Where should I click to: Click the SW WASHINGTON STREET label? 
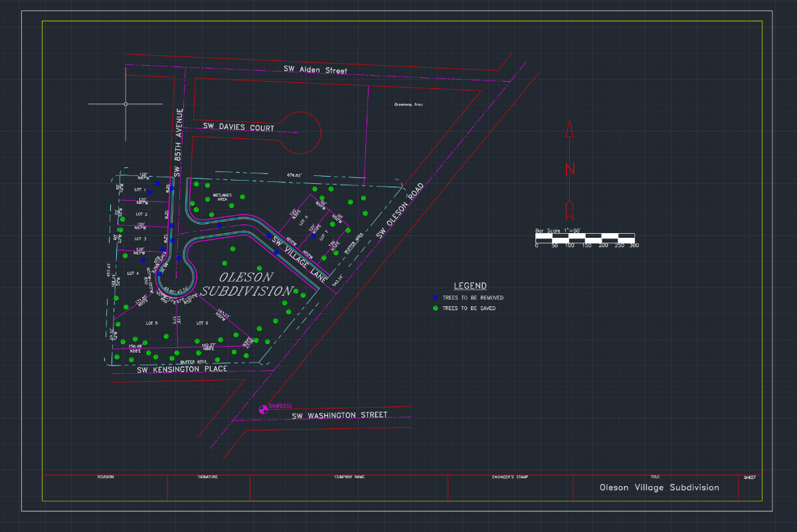[339, 415]
